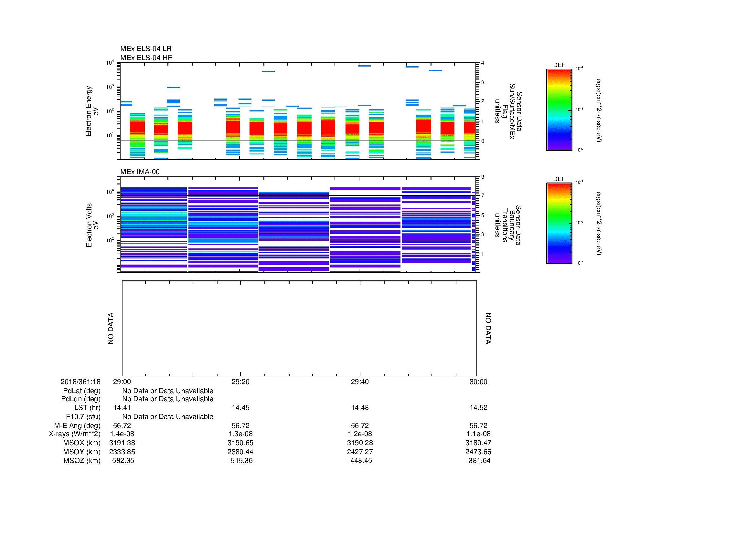Click the MSOZ value -448.45

pyautogui.click(x=359, y=461)
